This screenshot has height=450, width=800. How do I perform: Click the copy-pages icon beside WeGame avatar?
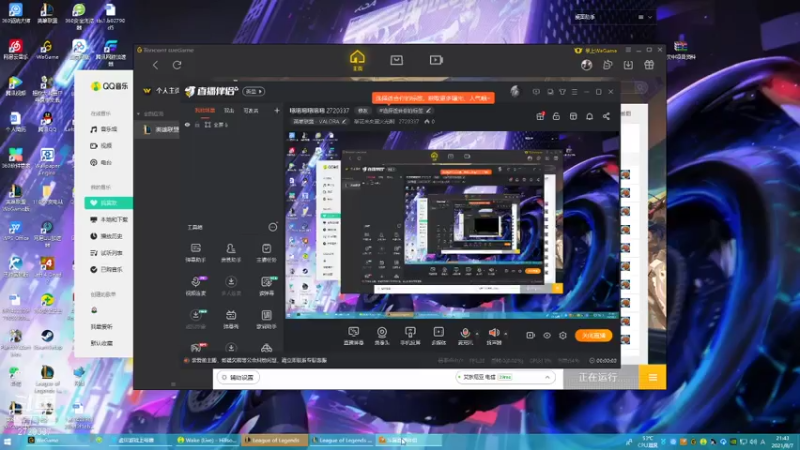pos(608,65)
